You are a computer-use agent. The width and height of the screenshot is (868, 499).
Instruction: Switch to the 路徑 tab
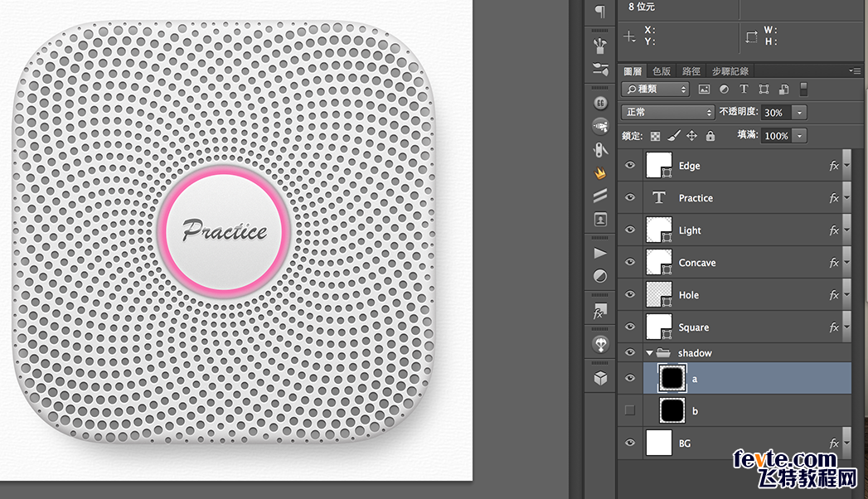click(x=691, y=71)
